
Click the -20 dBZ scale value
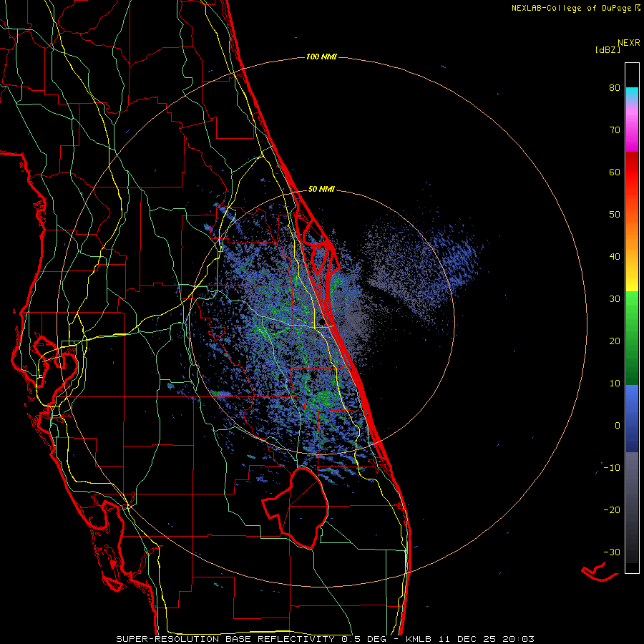(612, 510)
